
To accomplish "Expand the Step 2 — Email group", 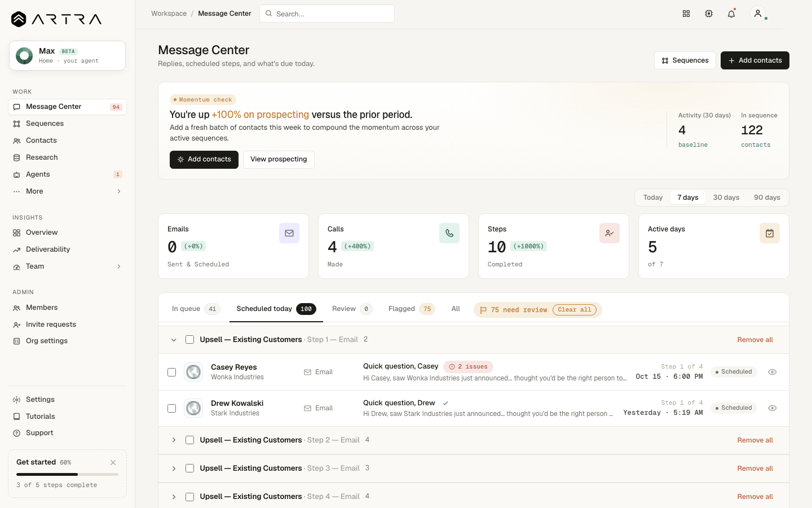I will pyautogui.click(x=174, y=440).
